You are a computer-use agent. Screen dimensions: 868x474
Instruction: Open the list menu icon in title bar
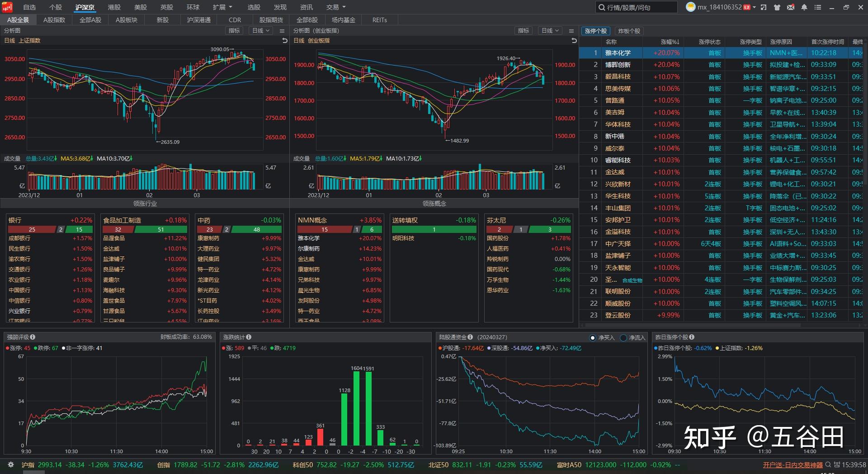[x=817, y=7]
